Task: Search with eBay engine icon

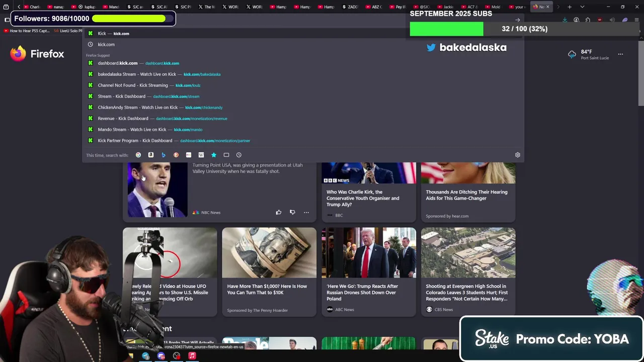Action: [189, 155]
